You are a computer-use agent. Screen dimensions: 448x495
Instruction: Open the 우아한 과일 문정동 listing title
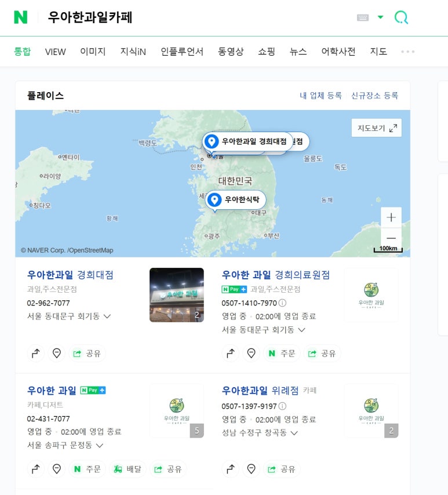(x=52, y=391)
